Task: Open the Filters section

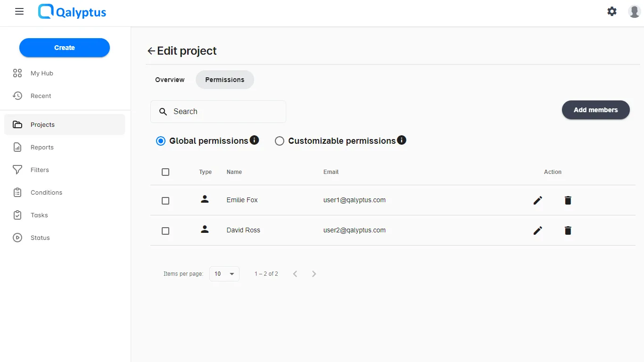Action: coord(40,170)
